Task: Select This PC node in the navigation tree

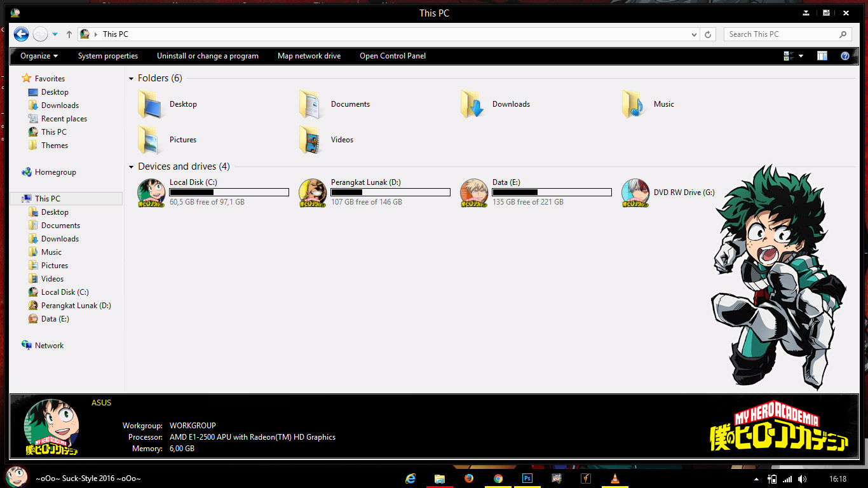Action: click(x=48, y=199)
